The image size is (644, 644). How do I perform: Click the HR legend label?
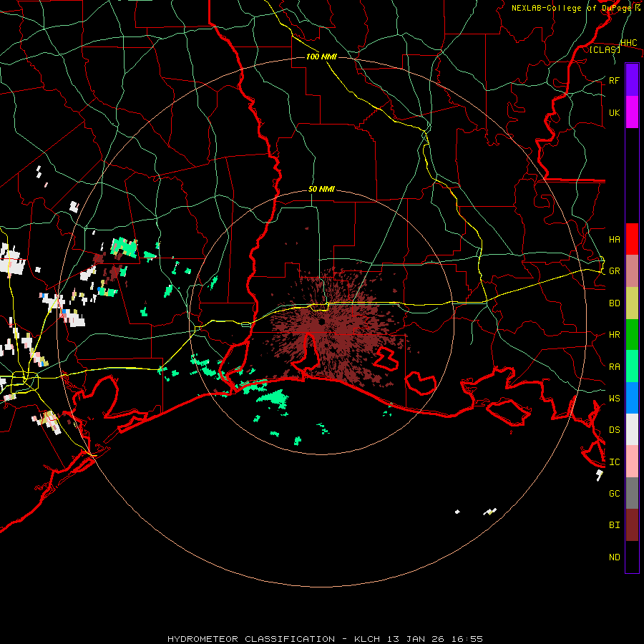pos(614,335)
